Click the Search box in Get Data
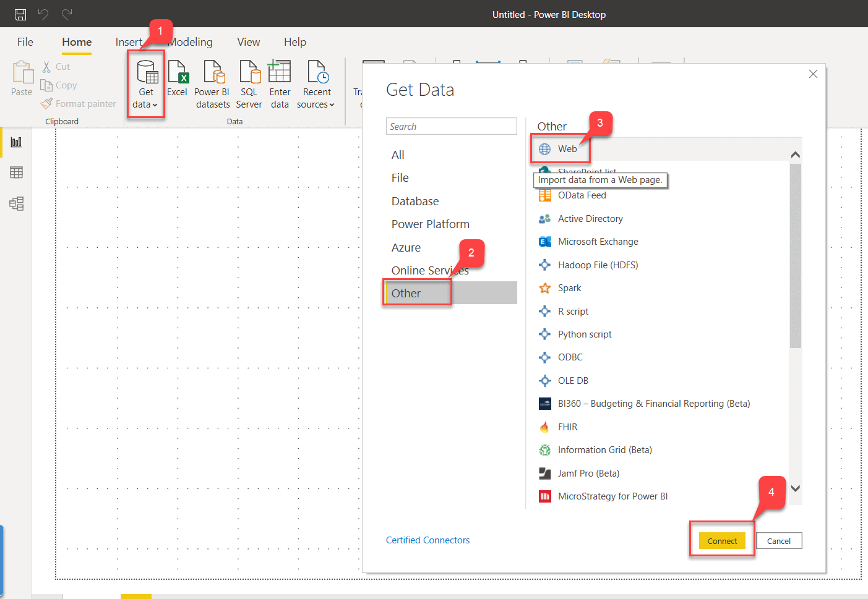This screenshot has height=599, width=868. click(x=451, y=126)
